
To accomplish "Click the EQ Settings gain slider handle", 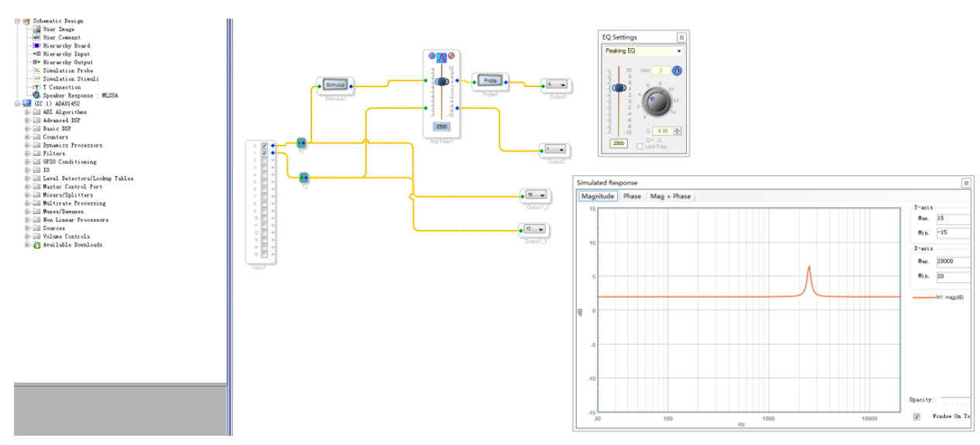I will click(x=619, y=88).
